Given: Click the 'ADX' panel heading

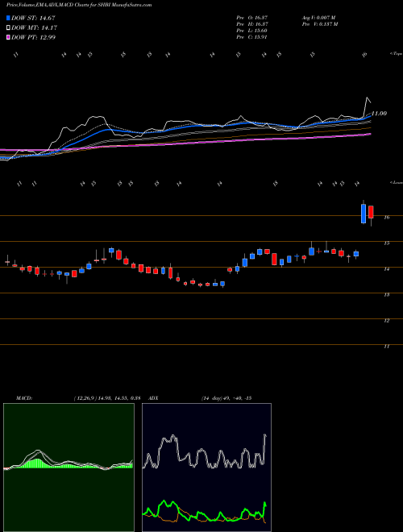Looking at the screenshot, I should (x=153, y=398).
